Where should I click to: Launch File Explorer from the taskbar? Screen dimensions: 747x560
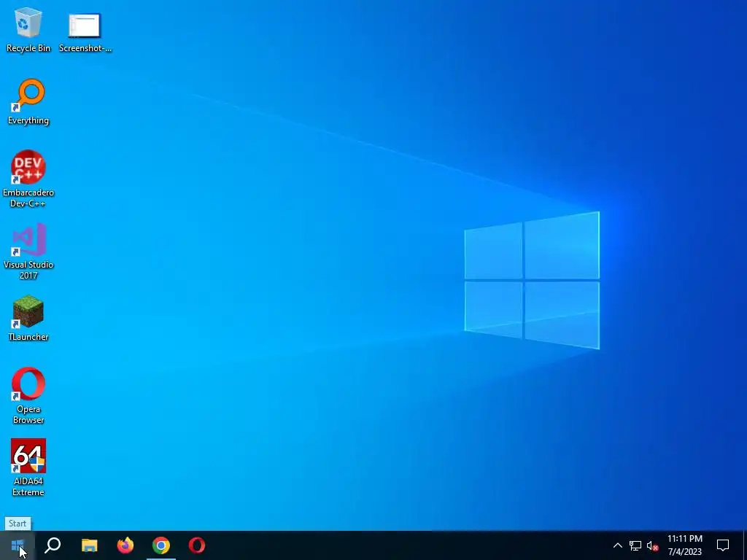(89, 545)
